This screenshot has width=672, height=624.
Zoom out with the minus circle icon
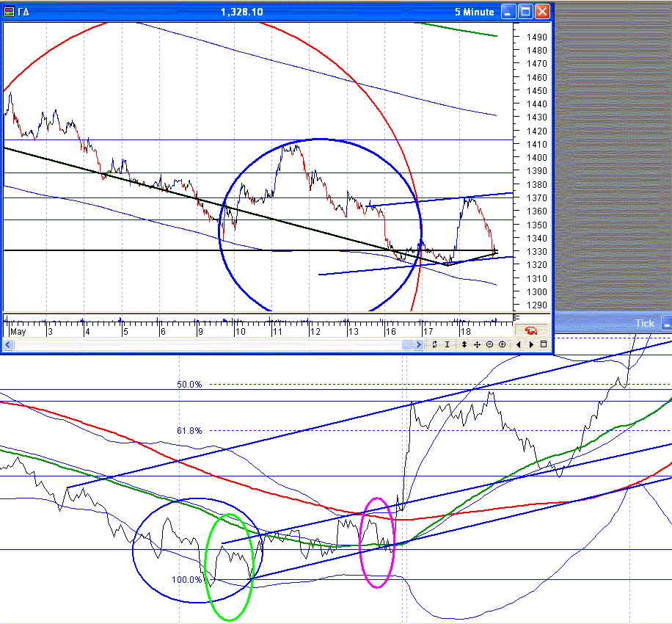(x=490, y=344)
